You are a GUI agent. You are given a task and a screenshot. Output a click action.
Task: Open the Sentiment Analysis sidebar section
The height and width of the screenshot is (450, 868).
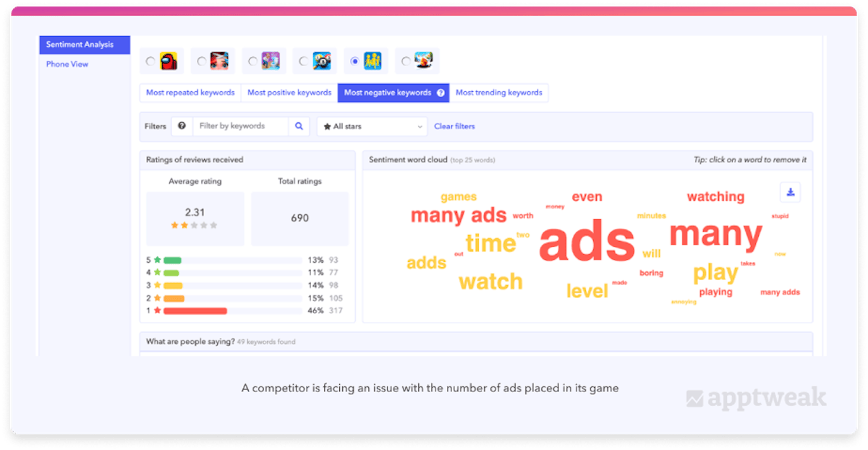(84, 45)
